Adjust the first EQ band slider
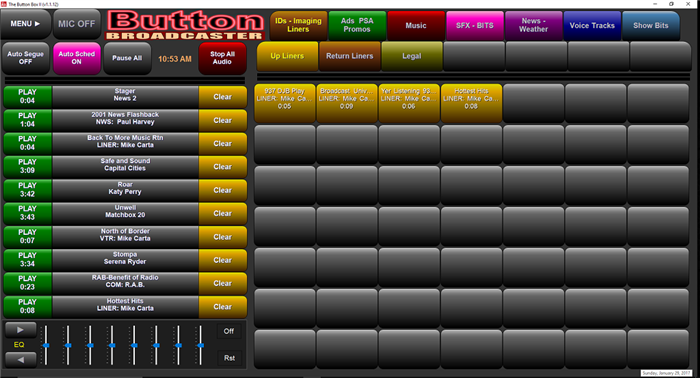The image size is (700, 378). [x=46, y=345]
